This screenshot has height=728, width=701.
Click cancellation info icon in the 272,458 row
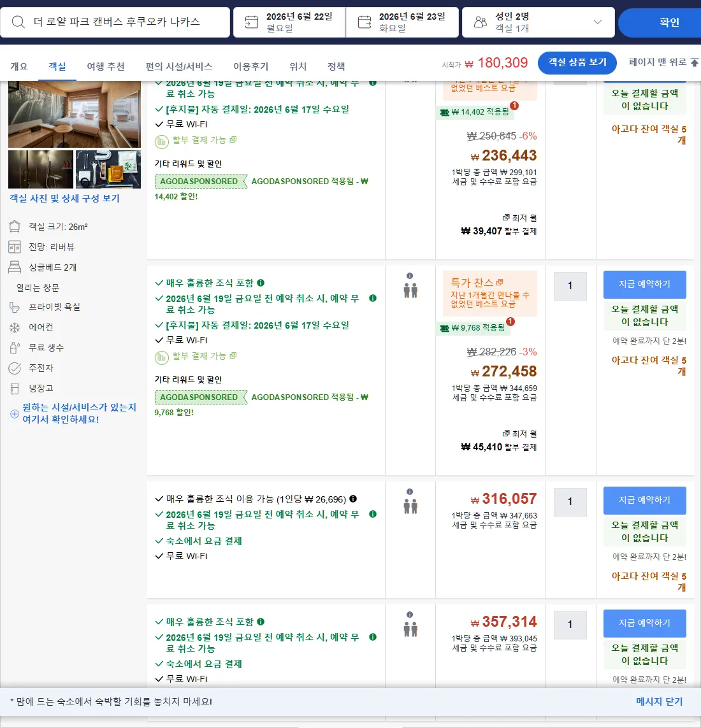click(x=373, y=298)
